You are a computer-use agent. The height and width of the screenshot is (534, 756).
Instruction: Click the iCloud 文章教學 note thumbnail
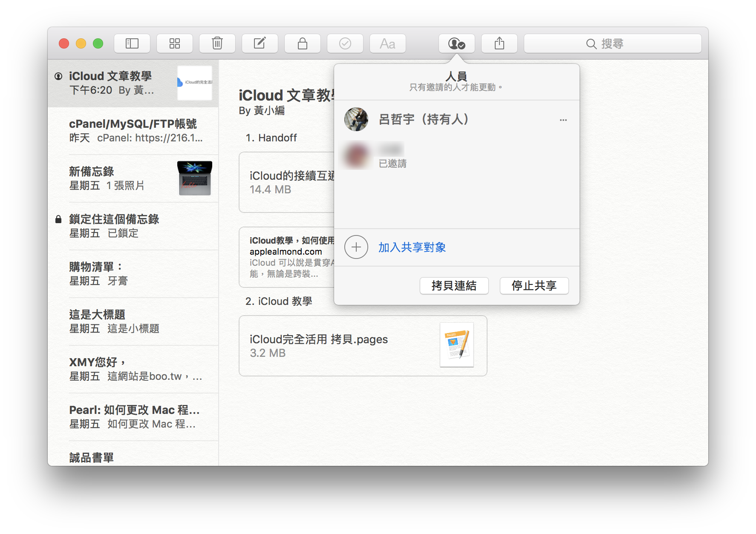[195, 83]
